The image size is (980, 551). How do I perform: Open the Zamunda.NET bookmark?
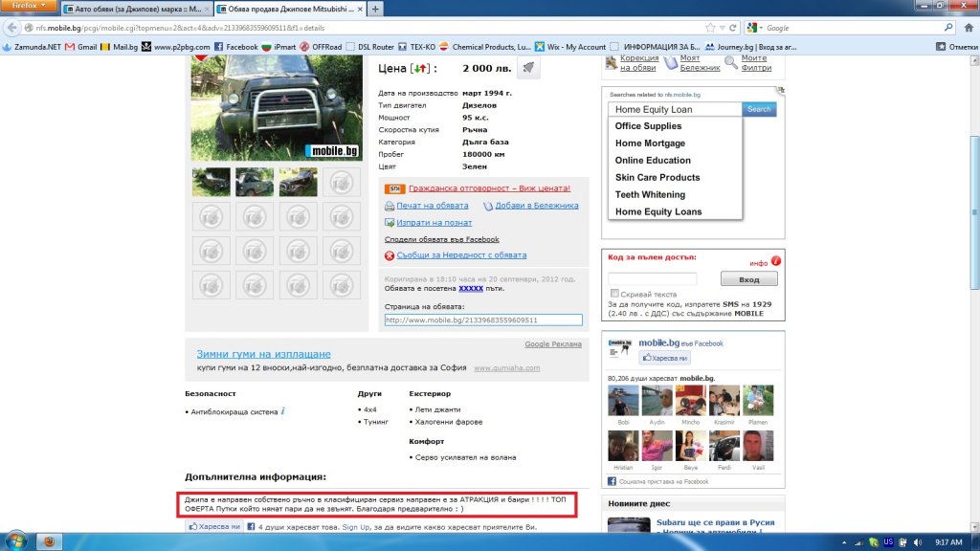click(x=32, y=47)
